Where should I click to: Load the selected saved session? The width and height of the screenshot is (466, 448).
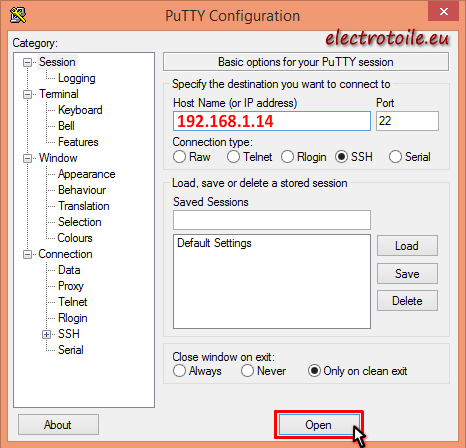(x=407, y=246)
